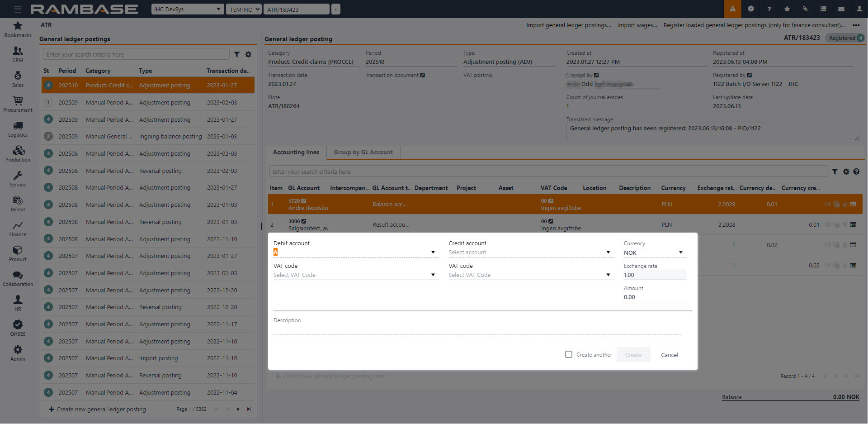The height and width of the screenshot is (424, 868).
Task: Enable the Create another checkbox
Action: point(569,355)
